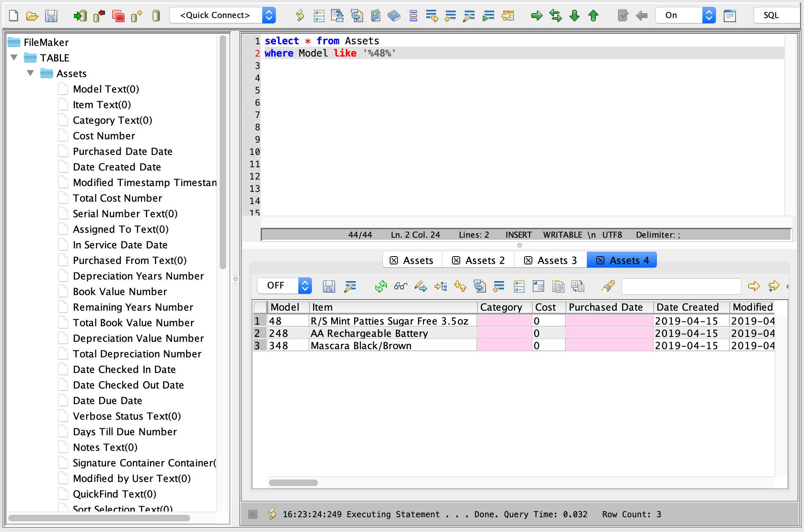Save the current SQL script

tap(51, 16)
